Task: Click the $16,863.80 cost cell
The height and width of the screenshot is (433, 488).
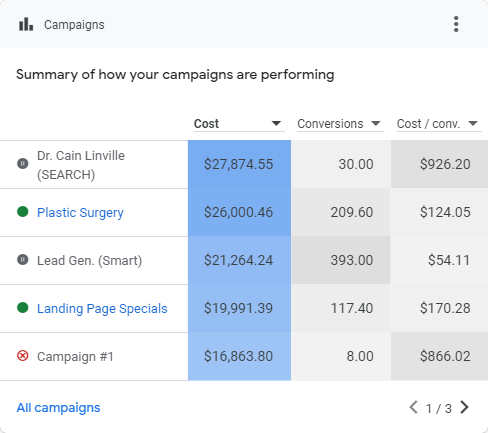Action: [239, 356]
